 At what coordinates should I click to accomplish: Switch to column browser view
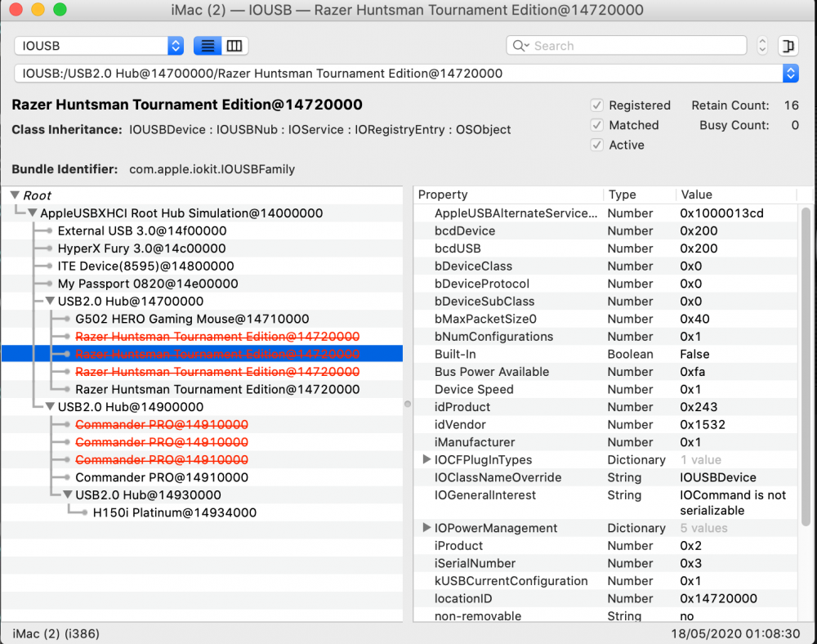[234, 46]
